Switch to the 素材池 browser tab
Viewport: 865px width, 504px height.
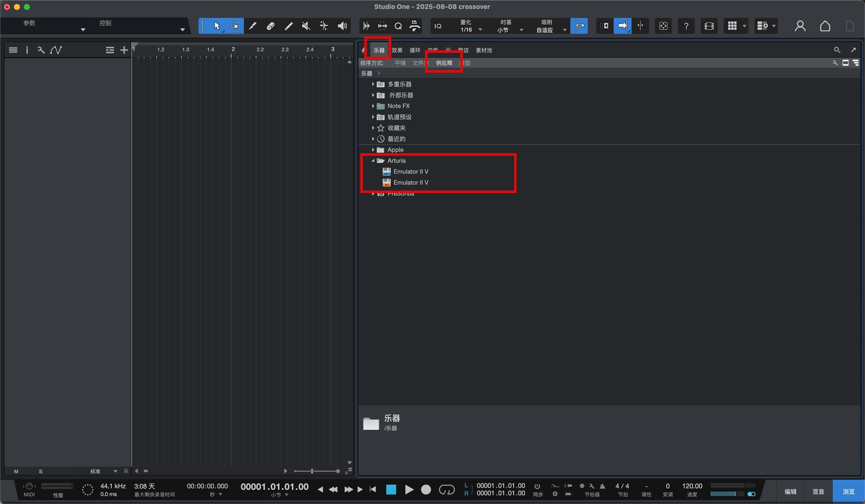(484, 50)
